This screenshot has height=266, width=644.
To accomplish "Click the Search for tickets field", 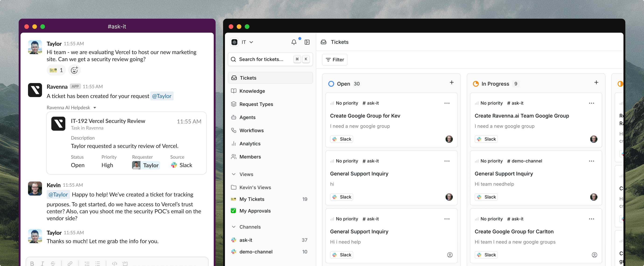I will coord(261,59).
